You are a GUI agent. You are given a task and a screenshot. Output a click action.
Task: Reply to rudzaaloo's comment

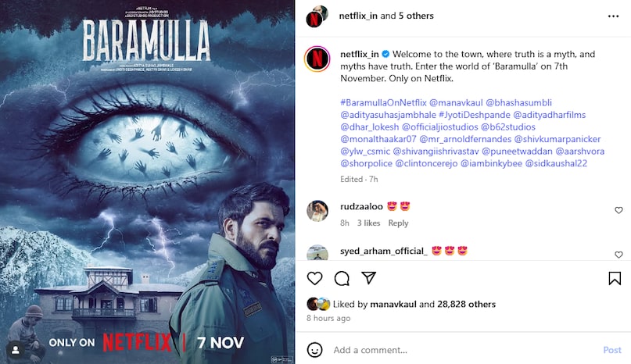(398, 223)
